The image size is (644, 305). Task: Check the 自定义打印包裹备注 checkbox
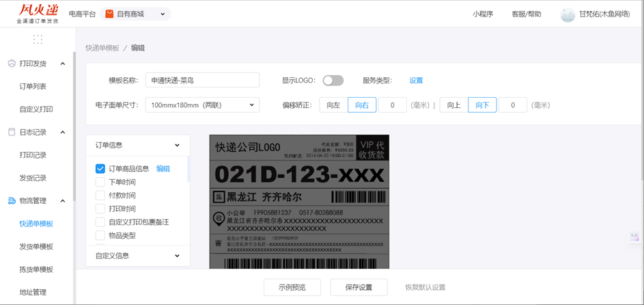click(x=100, y=222)
